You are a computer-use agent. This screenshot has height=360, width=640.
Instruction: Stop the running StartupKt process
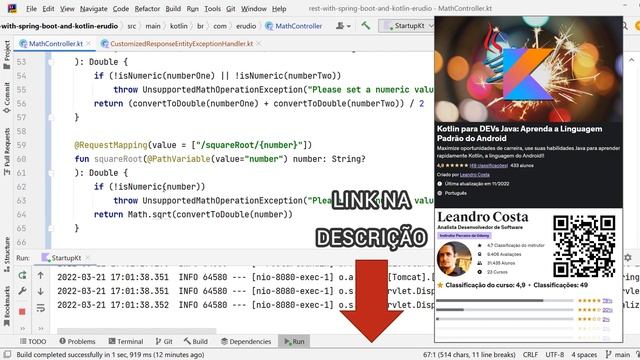pyautogui.click(x=22, y=311)
